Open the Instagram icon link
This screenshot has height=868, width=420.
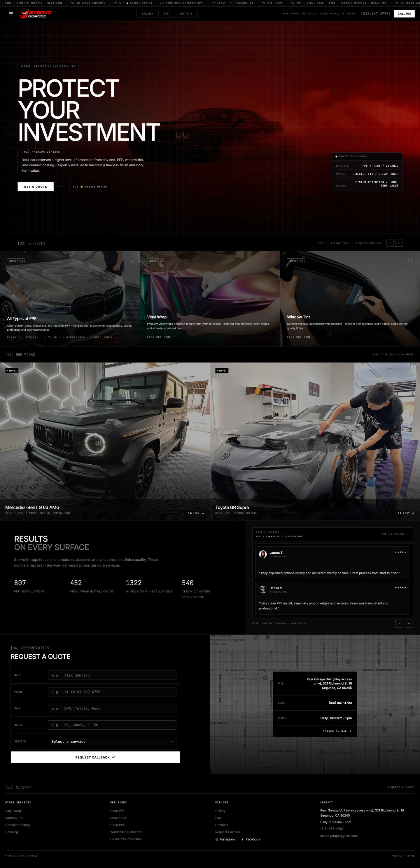pyautogui.click(x=225, y=839)
